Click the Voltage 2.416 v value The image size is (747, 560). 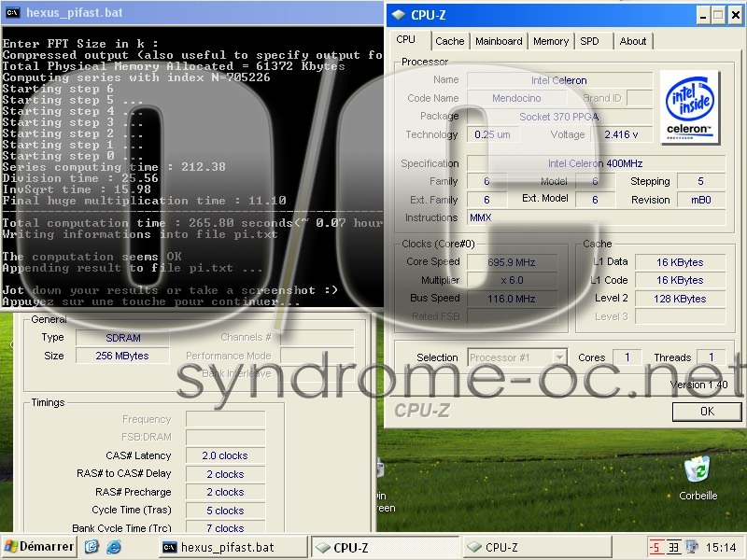621,134
